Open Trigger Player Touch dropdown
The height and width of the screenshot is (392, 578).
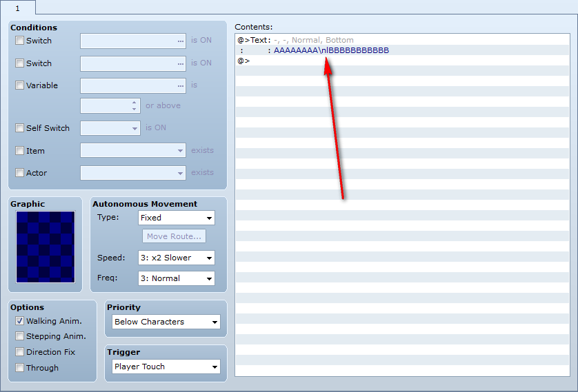(166, 367)
